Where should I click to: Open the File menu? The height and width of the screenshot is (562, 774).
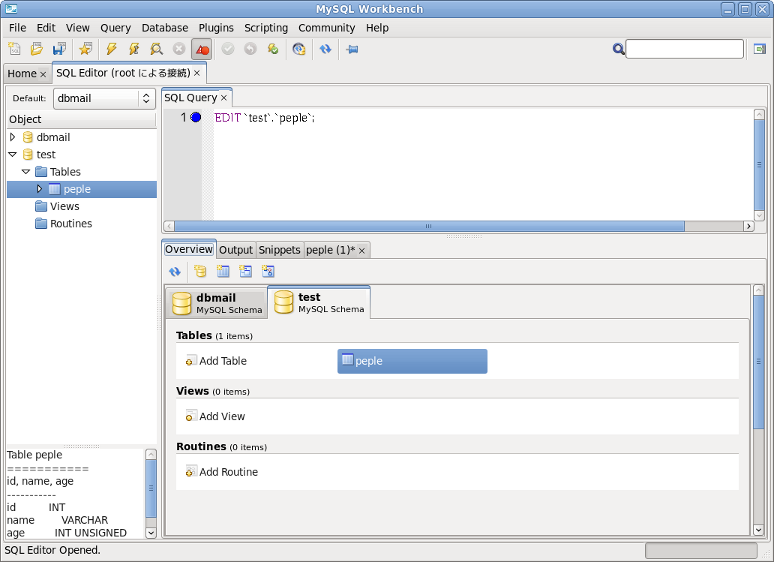point(18,28)
